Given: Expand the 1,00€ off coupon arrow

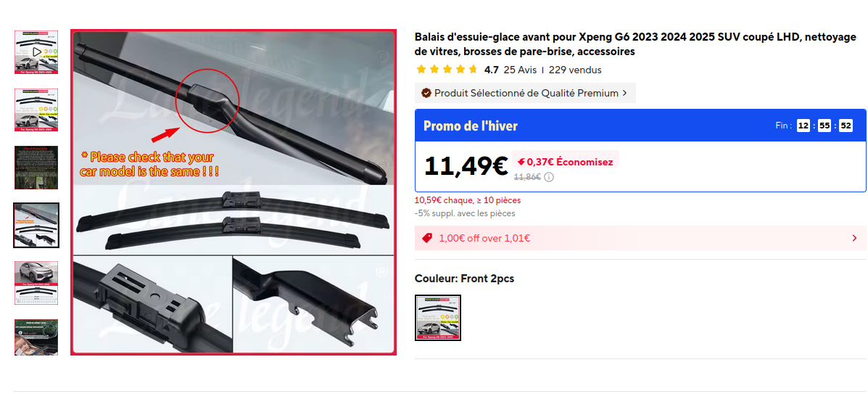Looking at the screenshot, I should click(x=855, y=238).
